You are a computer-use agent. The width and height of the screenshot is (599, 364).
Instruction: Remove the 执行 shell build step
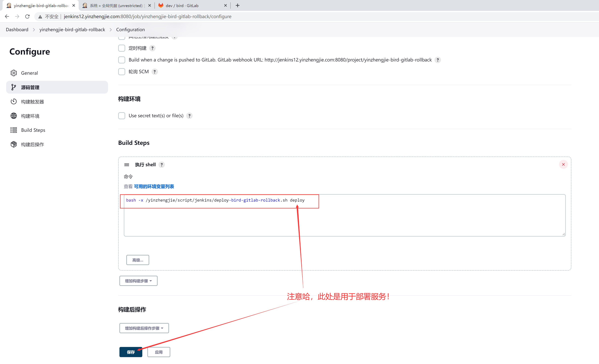(x=563, y=165)
